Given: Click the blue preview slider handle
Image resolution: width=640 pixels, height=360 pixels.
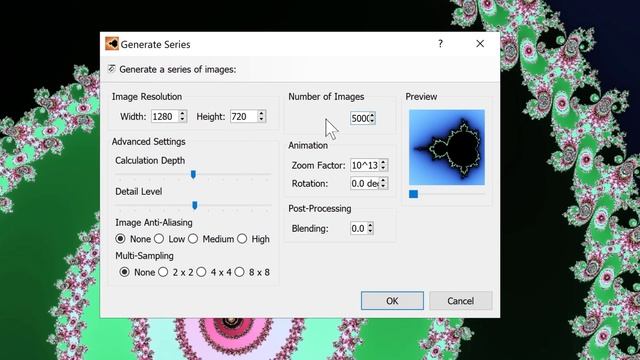Looking at the screenshot, I should coord(413,194).
